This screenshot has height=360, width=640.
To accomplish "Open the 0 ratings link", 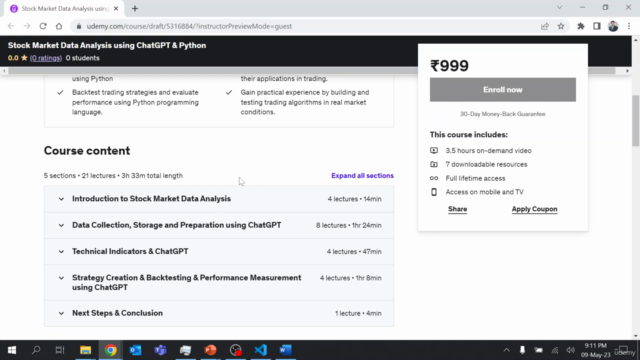I will 46,58.
